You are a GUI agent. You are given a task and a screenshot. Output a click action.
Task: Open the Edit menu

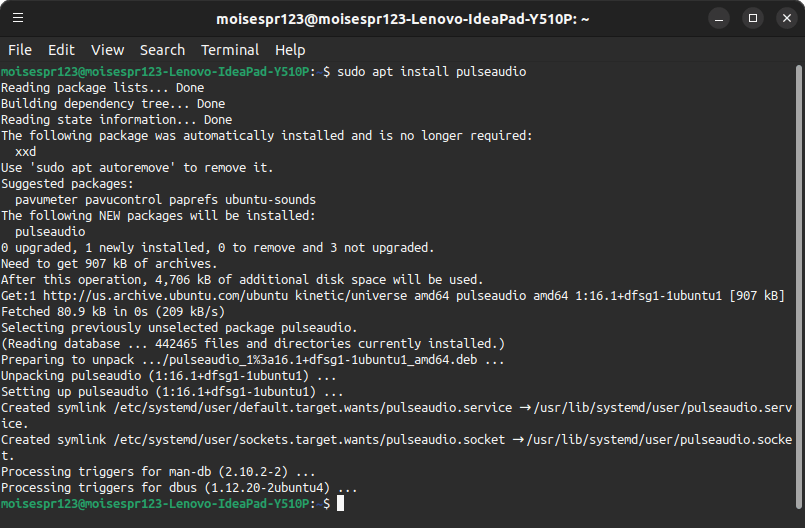(x=61, y=50)
